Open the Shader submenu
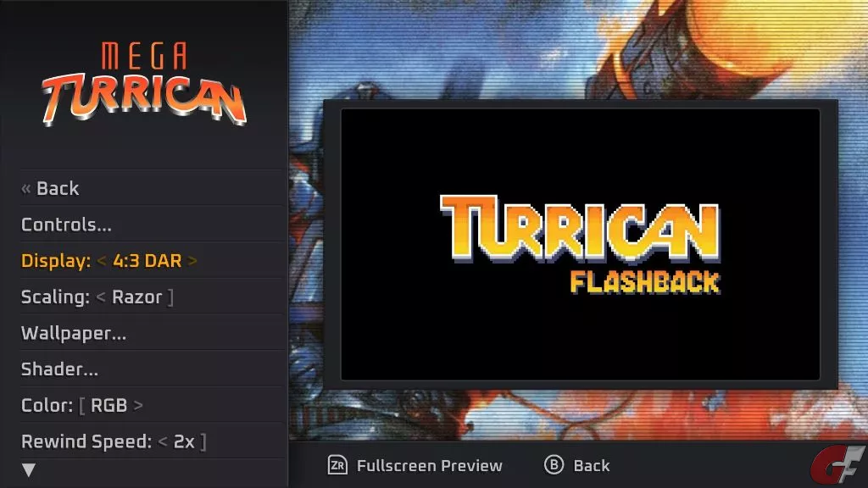 coord(151,369)
